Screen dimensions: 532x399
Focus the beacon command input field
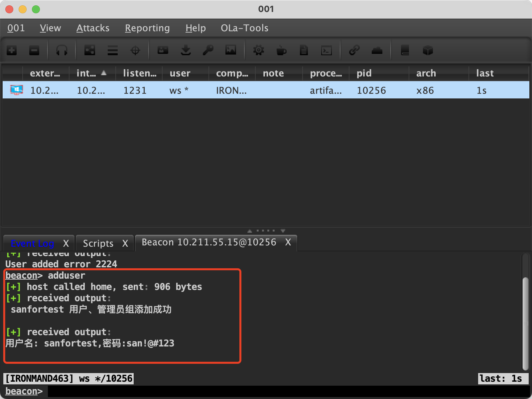pyautogui.click(x=289, y=391)
